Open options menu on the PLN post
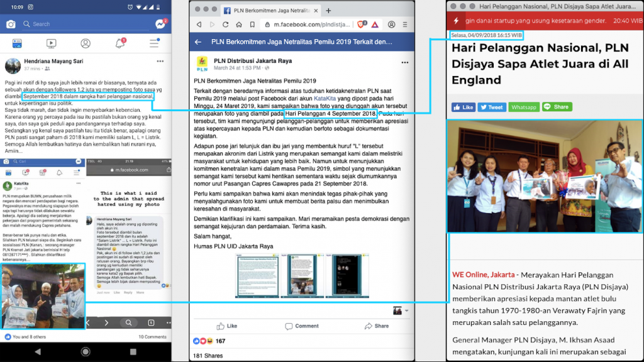This screenshot has height=362, width=644. point(405,62)
